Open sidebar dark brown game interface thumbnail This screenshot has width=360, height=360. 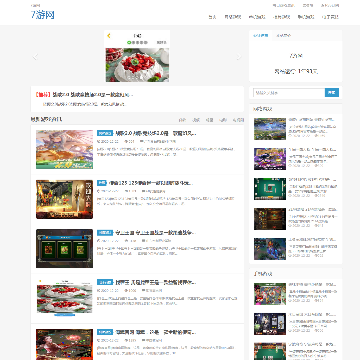tap(270, 219)
